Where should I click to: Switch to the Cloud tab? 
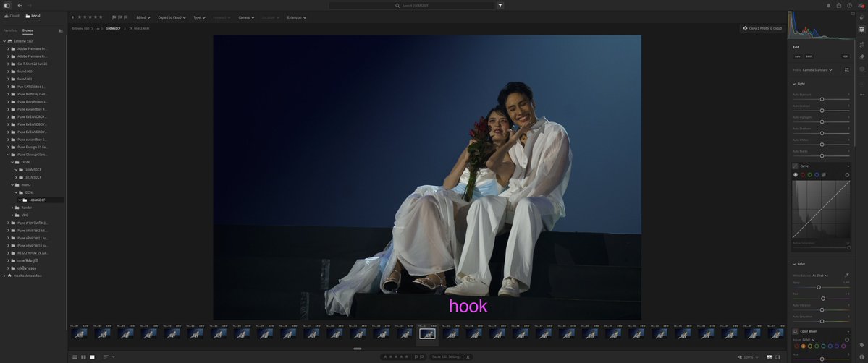click(x=12, y=16)
